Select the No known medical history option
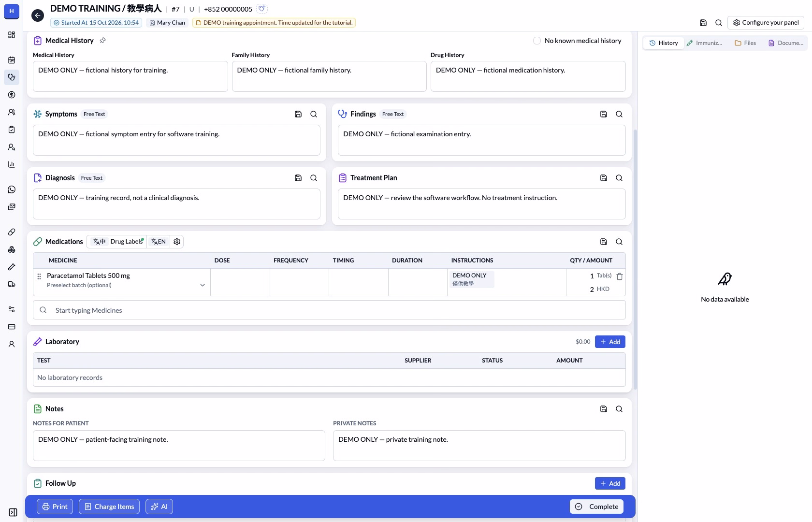The width and height of the screenshot is (812, 522). (537, 41)
